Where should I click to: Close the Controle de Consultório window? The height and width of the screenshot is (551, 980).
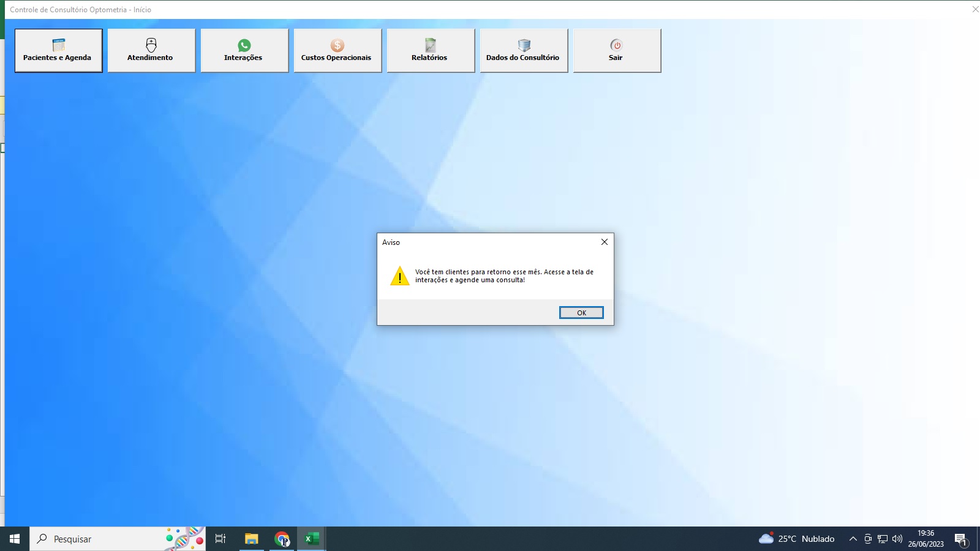(975, 9)
